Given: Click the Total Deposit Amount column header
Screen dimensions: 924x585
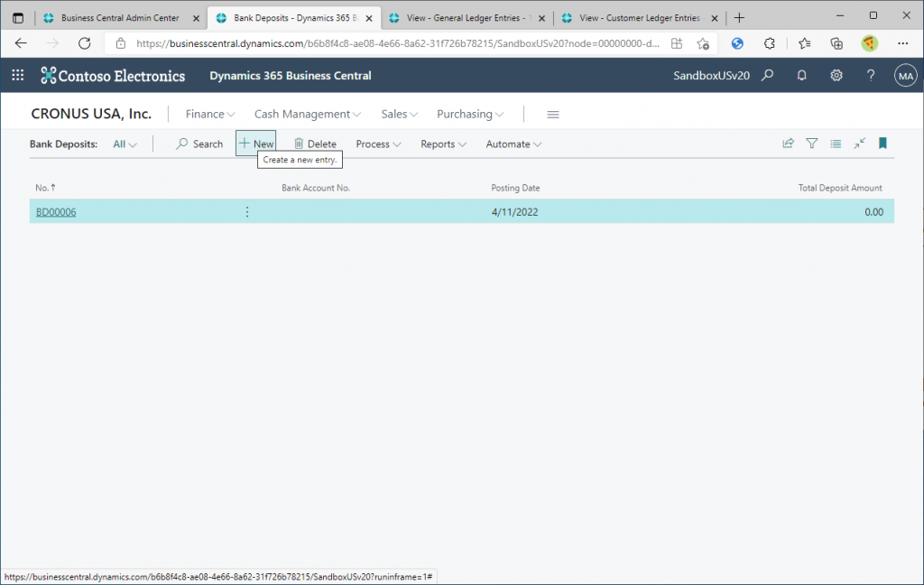Looking at the screenshot, I should [x=840, y=188].
